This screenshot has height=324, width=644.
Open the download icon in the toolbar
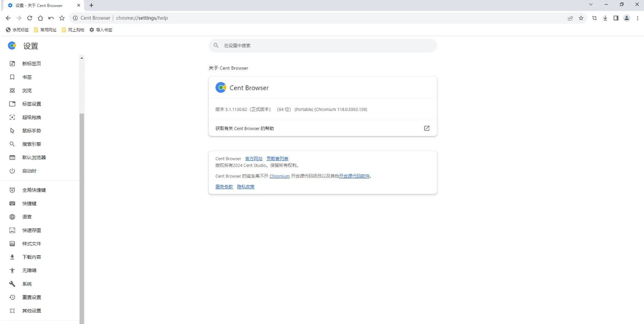pyautogui.click(x=606, y=18)
